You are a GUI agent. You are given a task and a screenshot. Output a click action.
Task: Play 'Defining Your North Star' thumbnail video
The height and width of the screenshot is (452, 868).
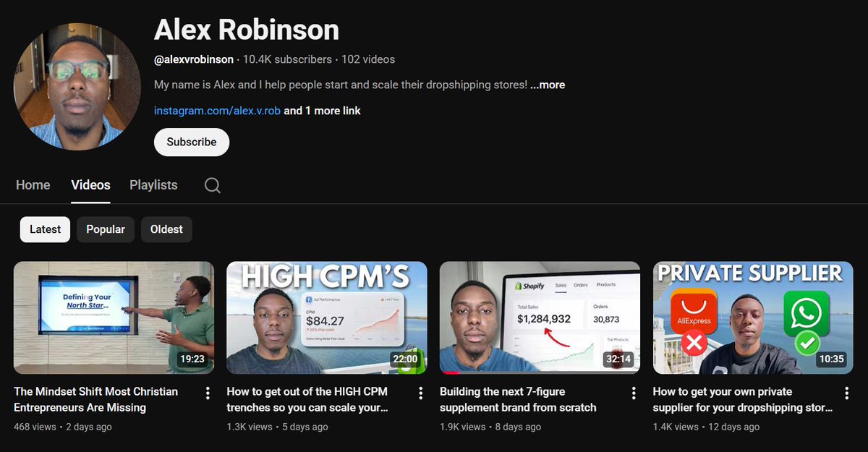pos(114,317)
